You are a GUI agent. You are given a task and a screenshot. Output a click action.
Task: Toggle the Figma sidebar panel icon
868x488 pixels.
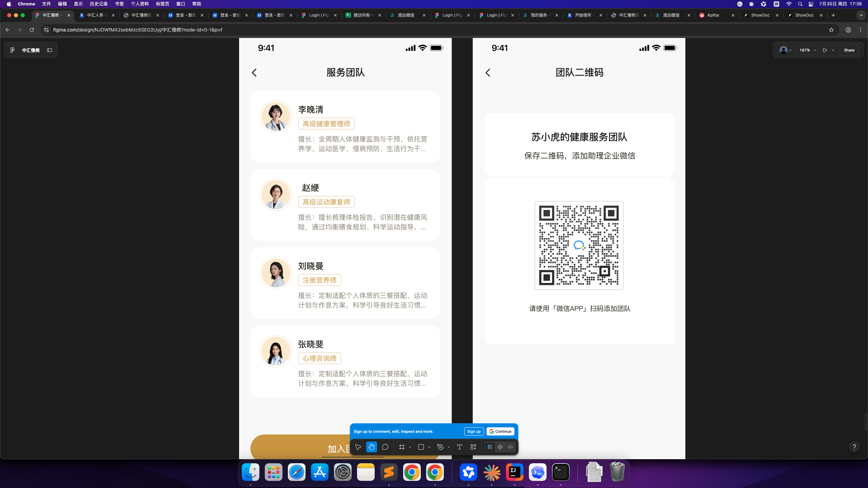point(50,50)
